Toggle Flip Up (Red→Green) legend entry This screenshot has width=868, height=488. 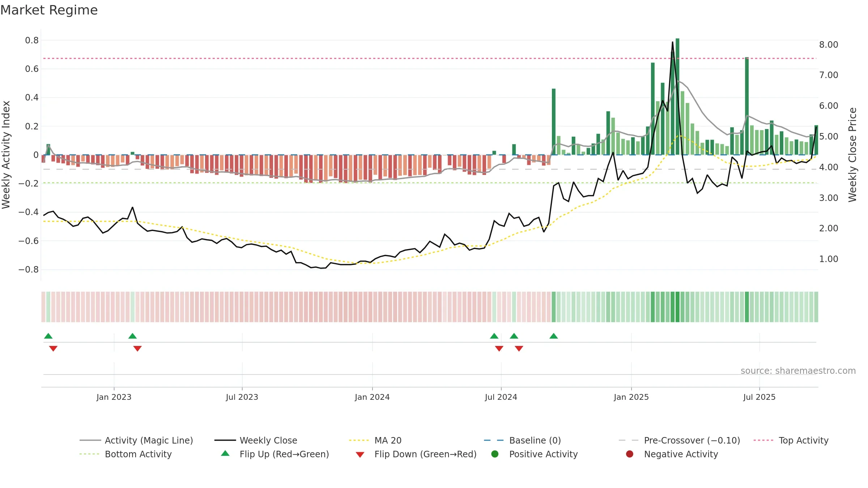tap(275, 454)
